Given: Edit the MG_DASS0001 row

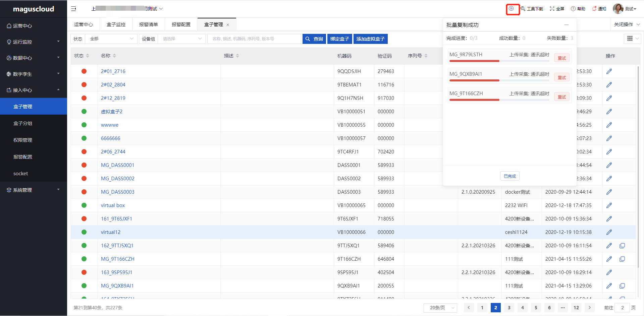Looking at the screenshot, I should pyautogui.click(x=609, y=165).
